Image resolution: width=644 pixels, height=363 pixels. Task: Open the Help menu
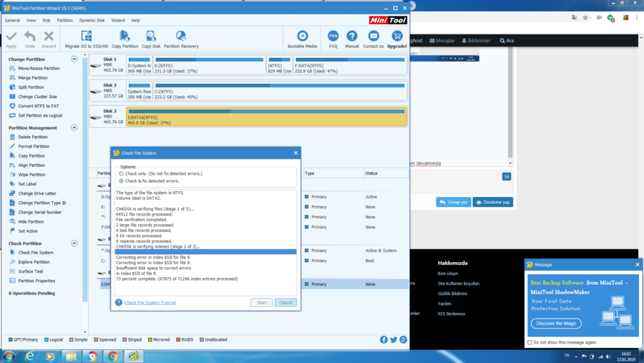[x=135, y=20]
